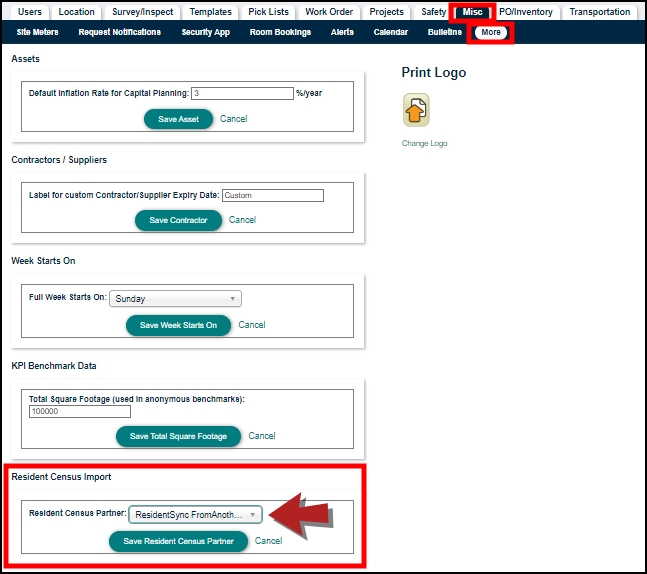Image resolution: width=647 pixels, height=574 pixels.
Task: Click the Print Logo upload icon
Action: 416,111
